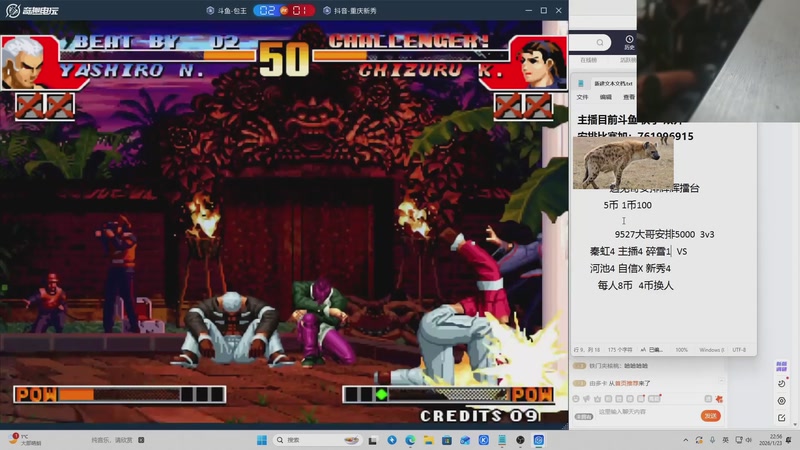Click the text line '每人8币 4币换人'
This screenshot has height=450, width=800.
[635, 285]
